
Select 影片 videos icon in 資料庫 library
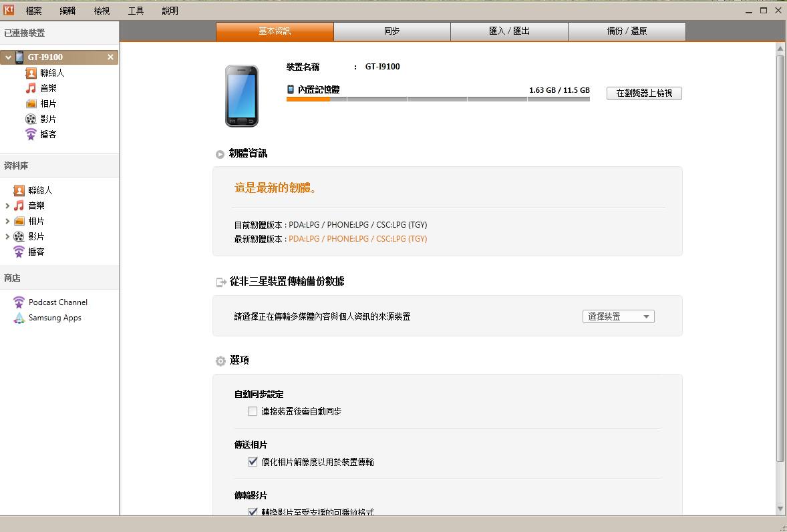coord(19,236)
